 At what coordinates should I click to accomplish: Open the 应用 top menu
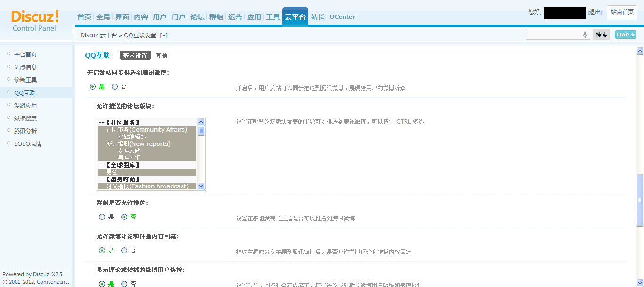pos(254,17)
